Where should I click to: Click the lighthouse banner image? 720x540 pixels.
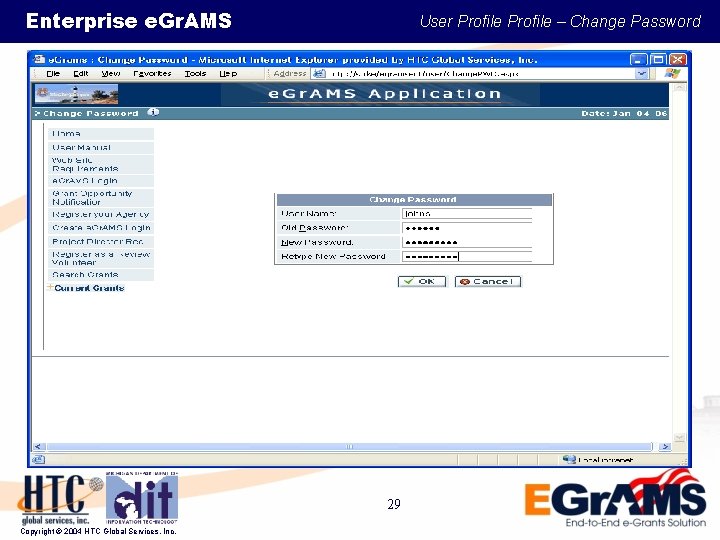[76, 94]
